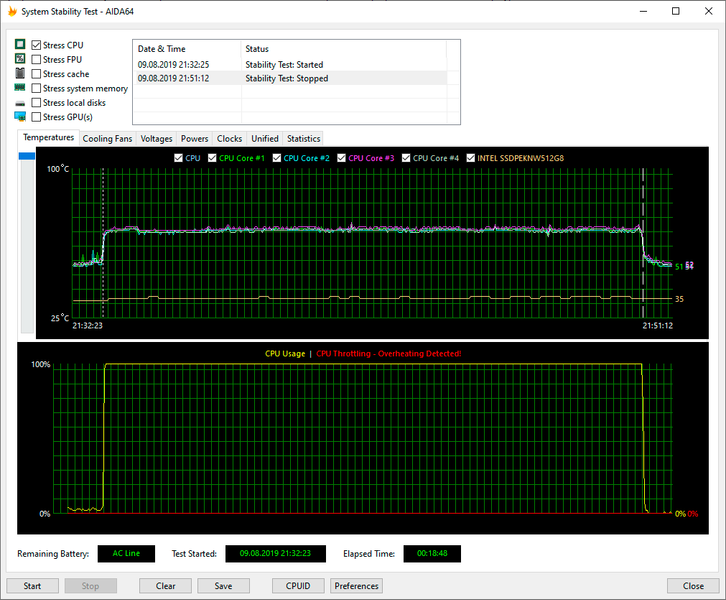Enable the Stress cache checkbox
Image resolution: width=726 pixels, height=600 pixels.
[x=36, y=74]
